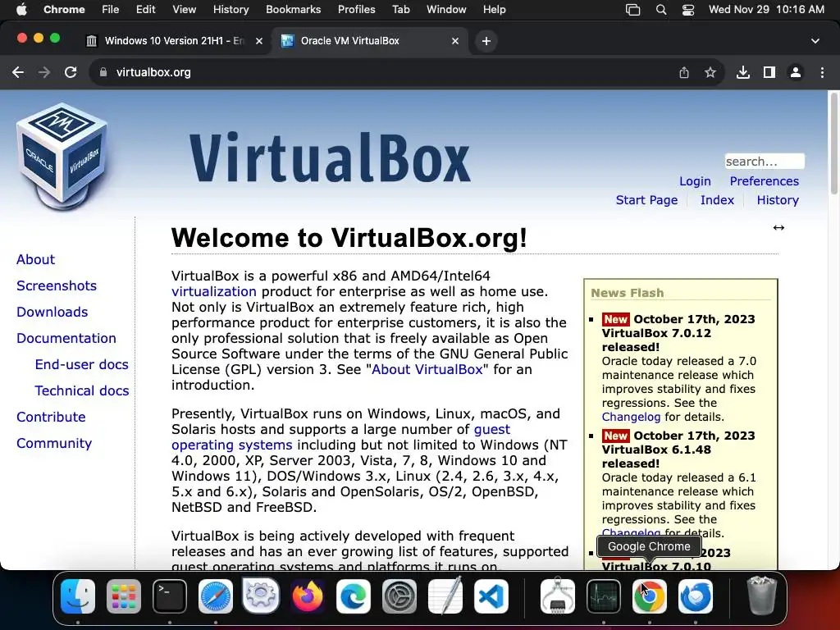Click the About VirtualBox link
Screen dimensions: 840x630
point(427,370)
